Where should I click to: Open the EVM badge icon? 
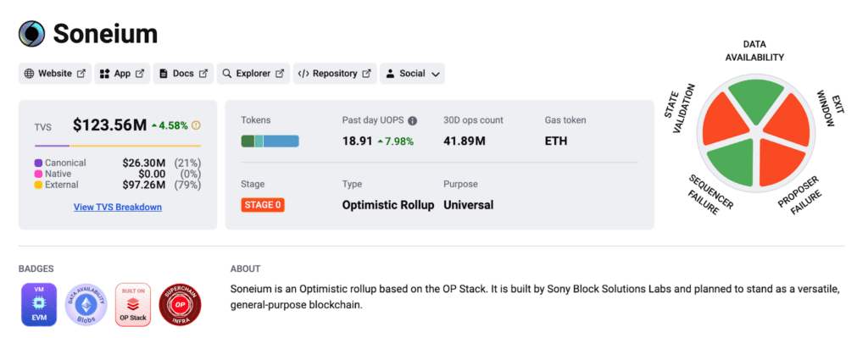[x=39, y=304]
